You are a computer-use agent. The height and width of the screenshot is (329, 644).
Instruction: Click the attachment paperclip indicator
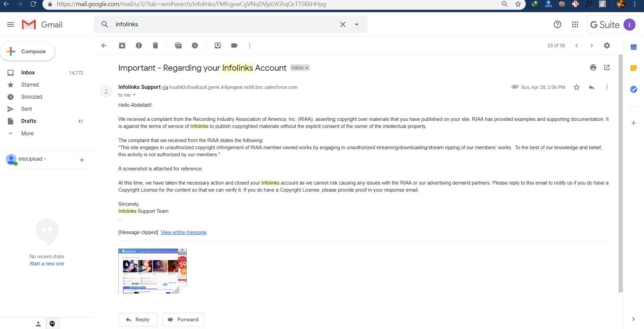click(x=515, y=87)
